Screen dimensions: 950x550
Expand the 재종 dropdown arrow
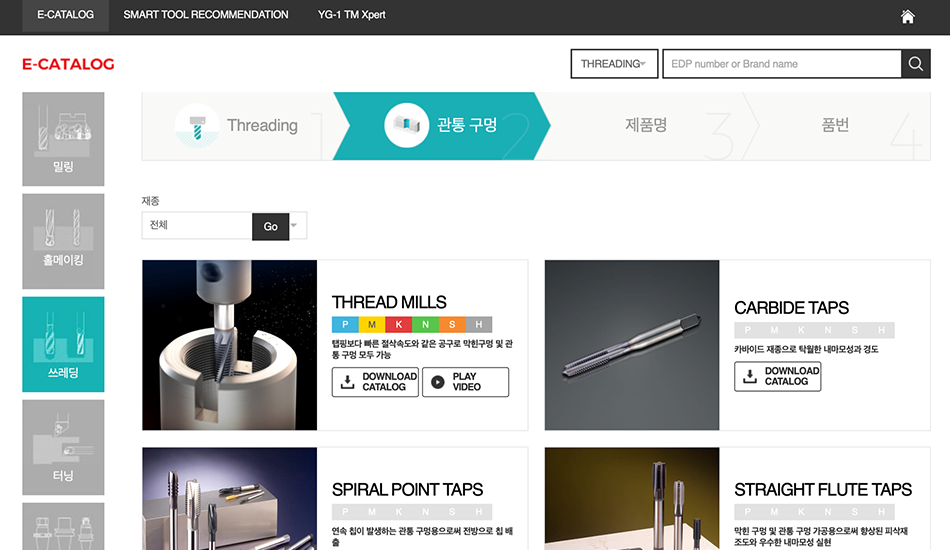(294, 225)
